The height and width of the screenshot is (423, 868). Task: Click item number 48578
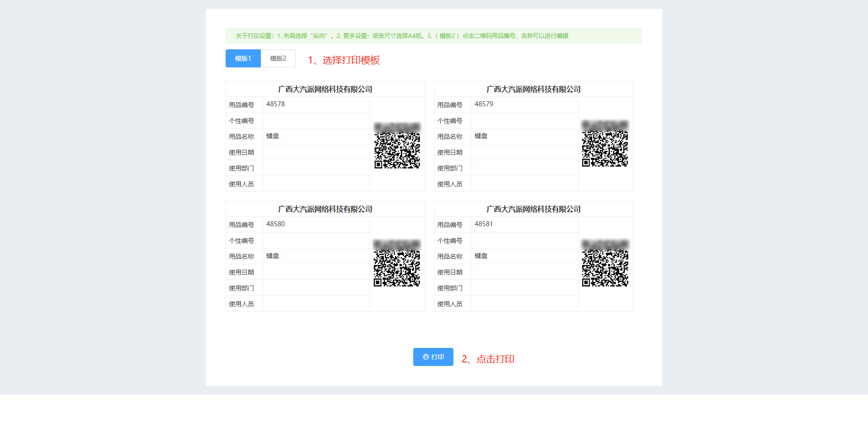275,104
